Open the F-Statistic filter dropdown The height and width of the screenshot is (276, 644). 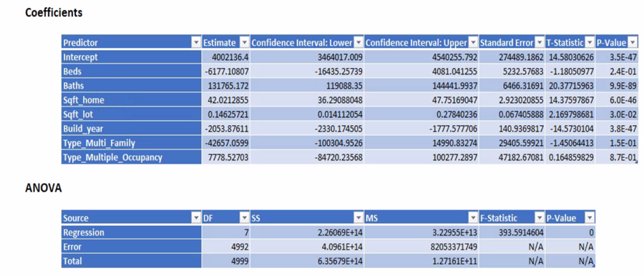pos(540,219)
